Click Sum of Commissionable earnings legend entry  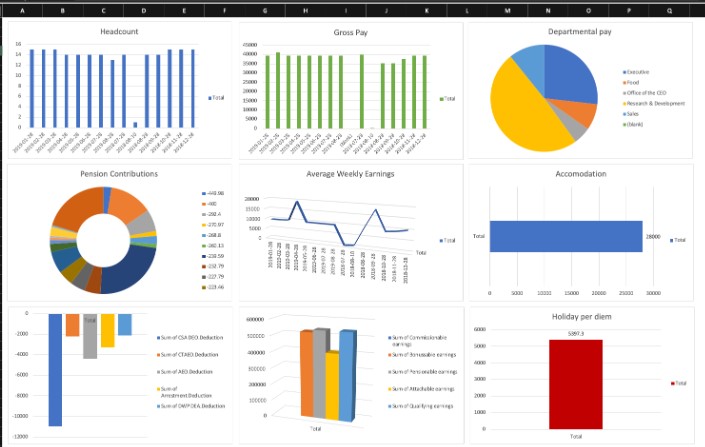420,339
